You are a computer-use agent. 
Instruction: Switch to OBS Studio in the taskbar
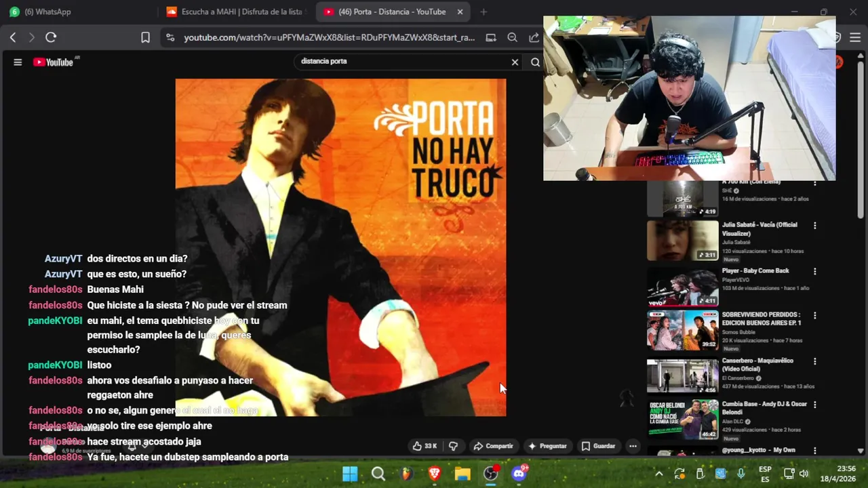pyautogui.click(x=491, y=474)
